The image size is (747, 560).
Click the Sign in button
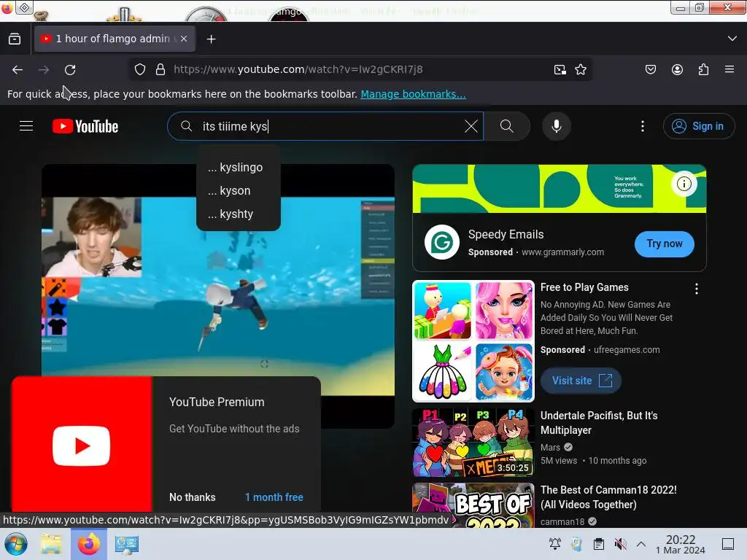[x=698, y=126]
